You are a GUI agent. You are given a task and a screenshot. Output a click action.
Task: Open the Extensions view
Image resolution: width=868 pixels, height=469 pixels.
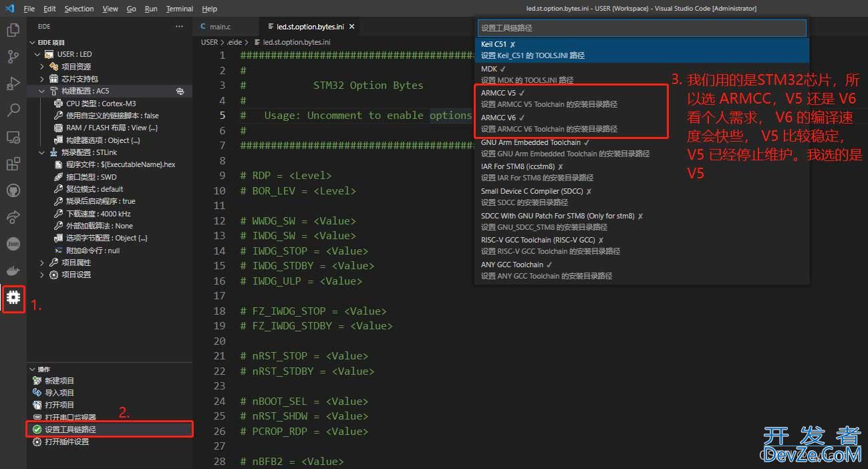point(13,164)
